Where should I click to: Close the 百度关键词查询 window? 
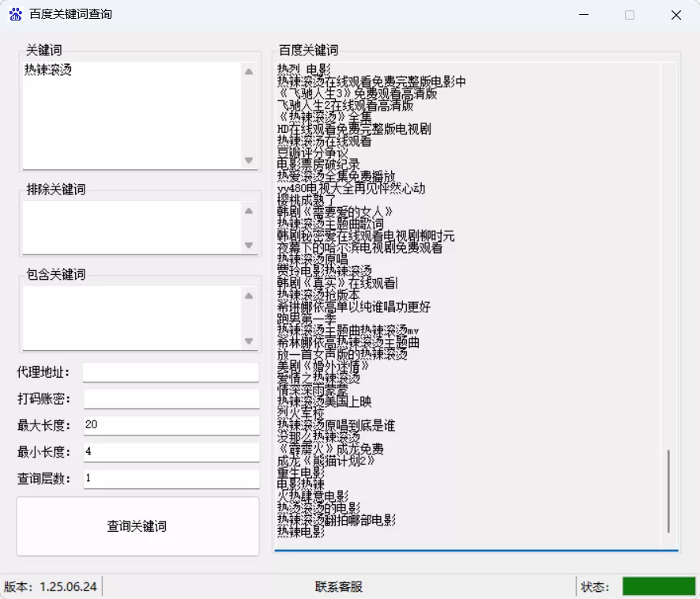click(676, 15)
